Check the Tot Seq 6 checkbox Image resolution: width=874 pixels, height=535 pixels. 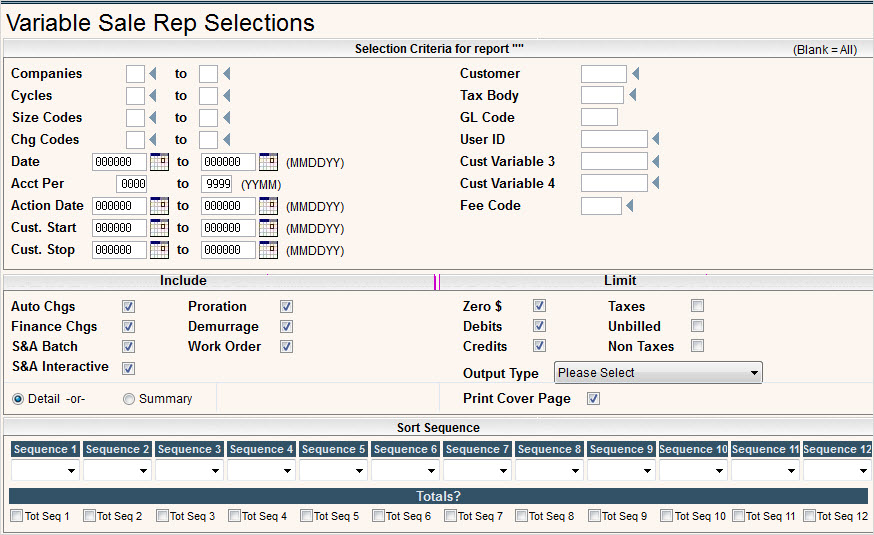[x=378, y=515]
